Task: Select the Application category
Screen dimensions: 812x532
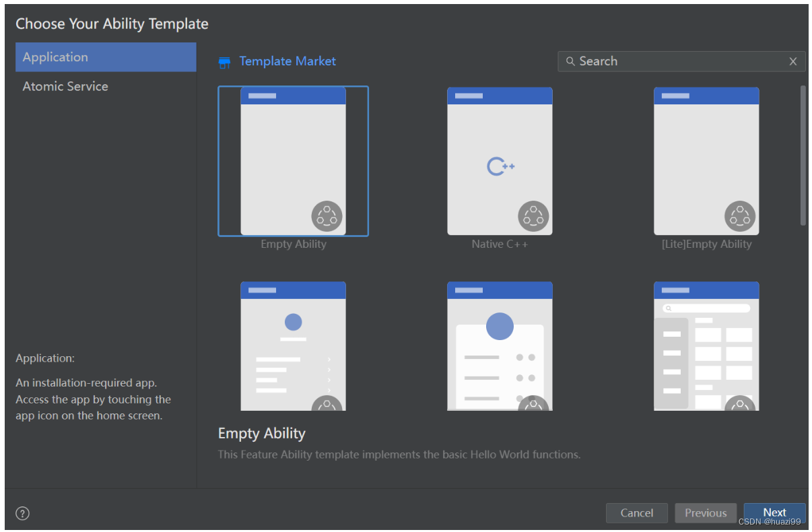Action: click(106, 57)
